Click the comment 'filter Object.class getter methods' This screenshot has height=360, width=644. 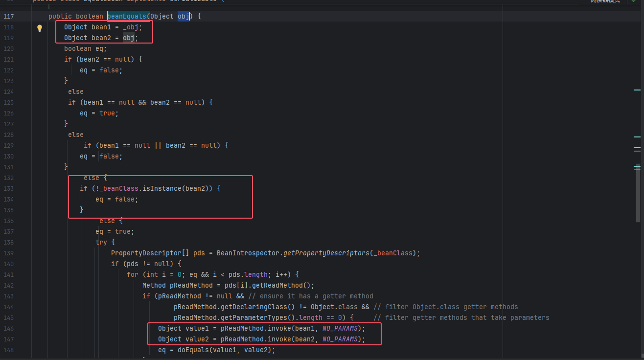click(445, 307)
